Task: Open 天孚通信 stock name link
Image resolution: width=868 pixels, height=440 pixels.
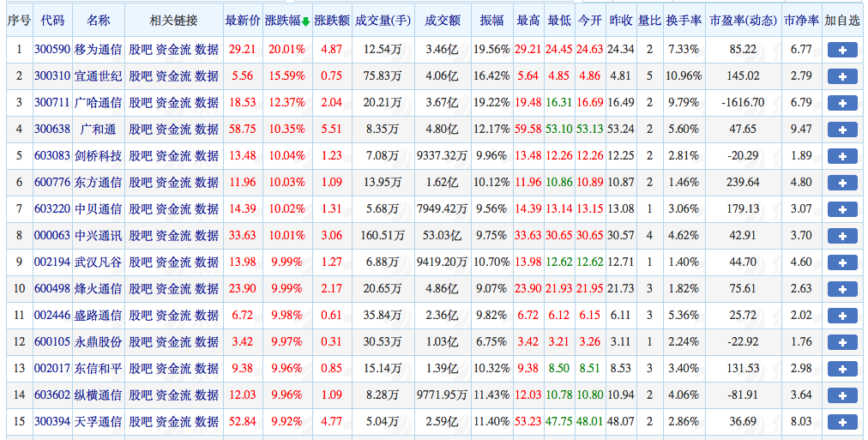Action: (x=98, y=422)
